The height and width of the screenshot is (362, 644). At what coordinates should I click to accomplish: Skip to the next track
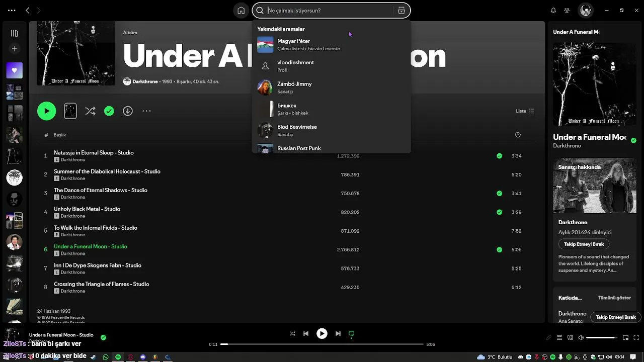[338, 333]
